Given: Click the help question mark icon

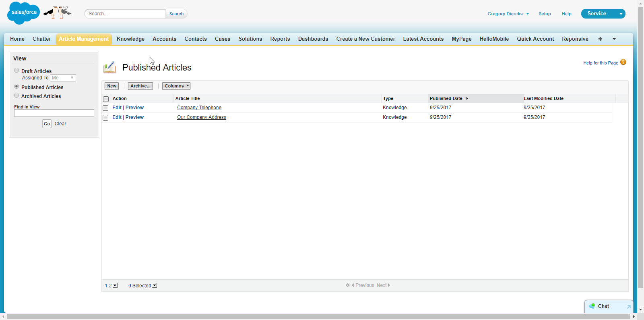Looking at the screenshot, I should pos(623,62).
